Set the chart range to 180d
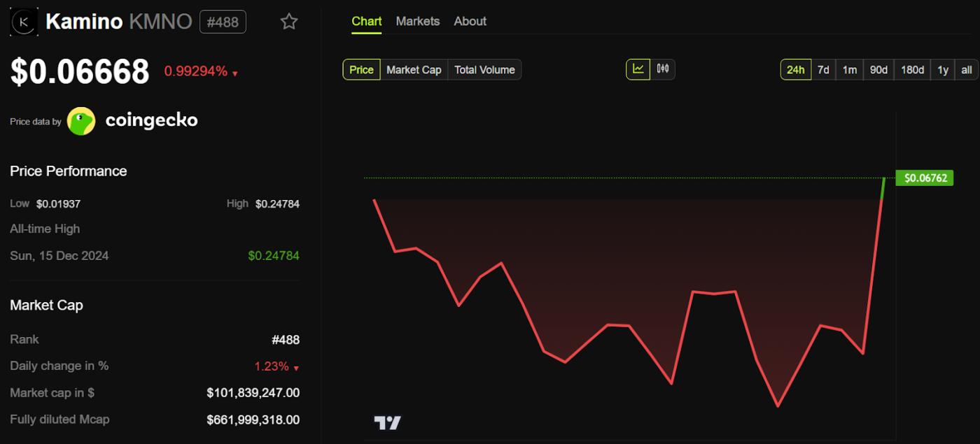 (912, 69)
